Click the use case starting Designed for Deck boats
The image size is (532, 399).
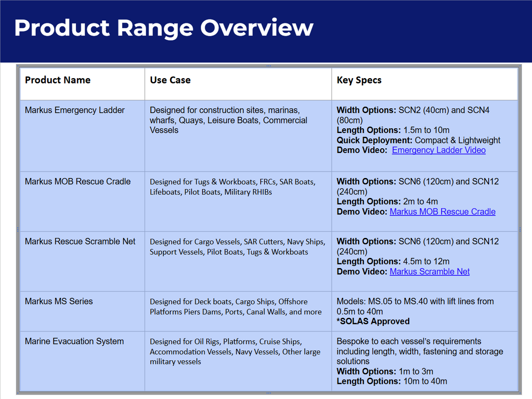coord(235,307)
